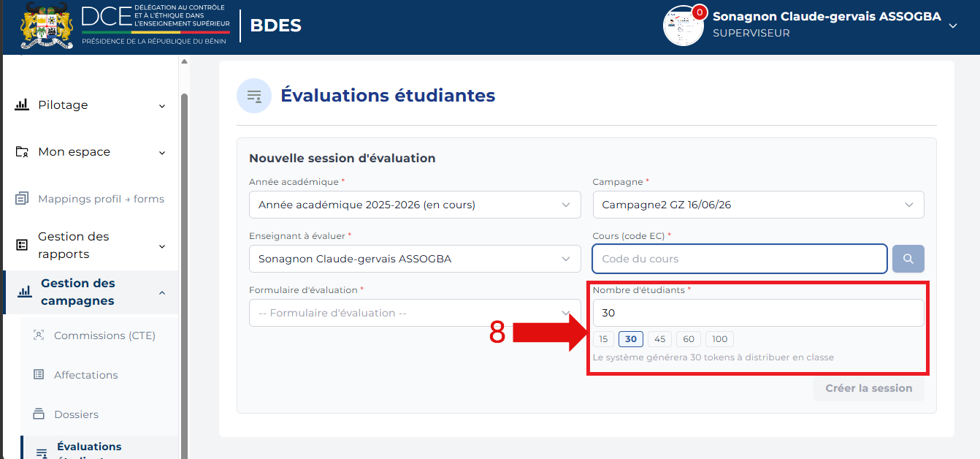Click the Créer la session button
This screenshot has width=980, height=459.
[x=869, y=388]
